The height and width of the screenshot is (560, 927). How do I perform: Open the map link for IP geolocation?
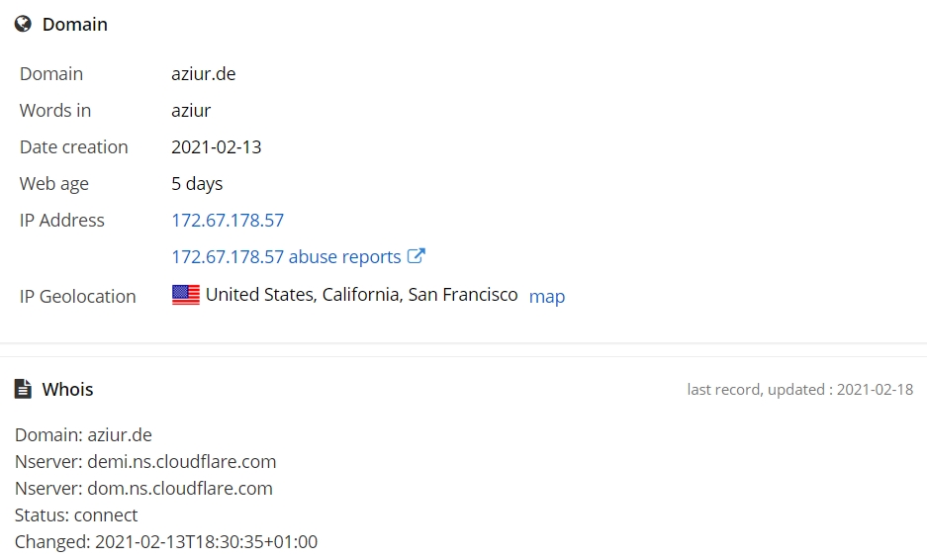[x=547, y=296]
